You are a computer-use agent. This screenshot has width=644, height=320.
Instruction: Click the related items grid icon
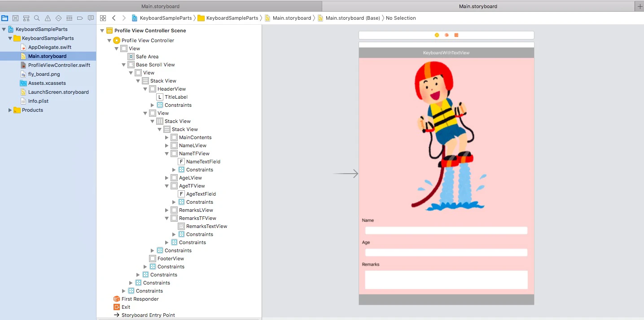(103, 18)
